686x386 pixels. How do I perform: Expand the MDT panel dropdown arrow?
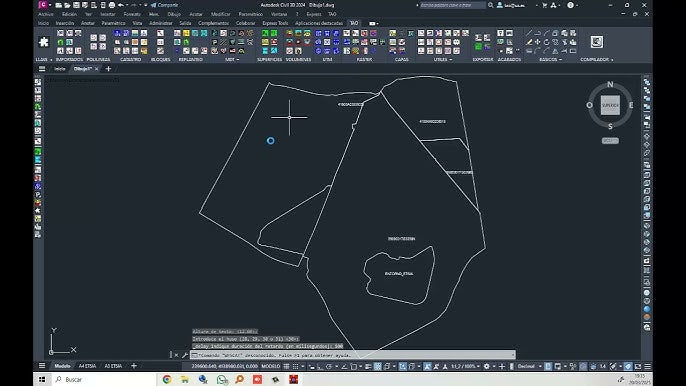pyautogui.click(x=238, y=60)
